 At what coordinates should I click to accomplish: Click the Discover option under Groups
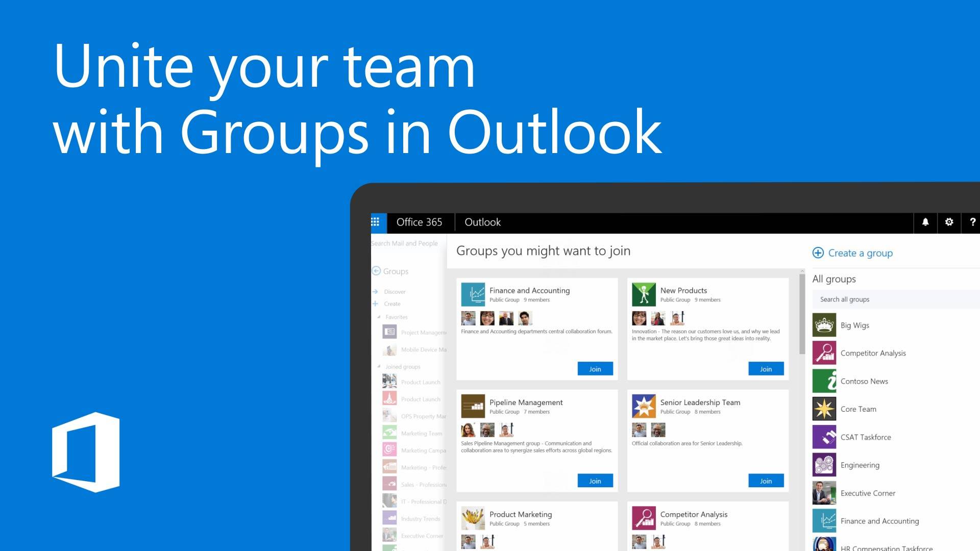(x=395, y=292)
